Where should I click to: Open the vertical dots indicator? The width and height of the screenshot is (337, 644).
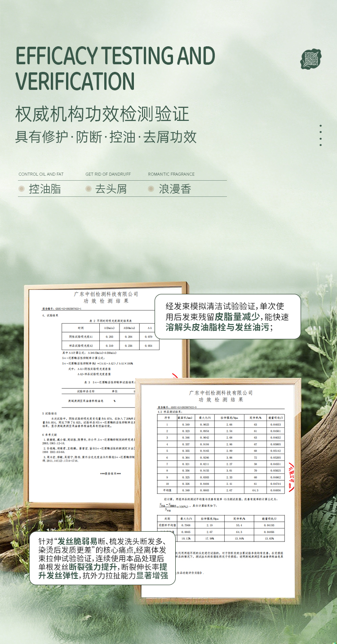click(x=320, y=135)
